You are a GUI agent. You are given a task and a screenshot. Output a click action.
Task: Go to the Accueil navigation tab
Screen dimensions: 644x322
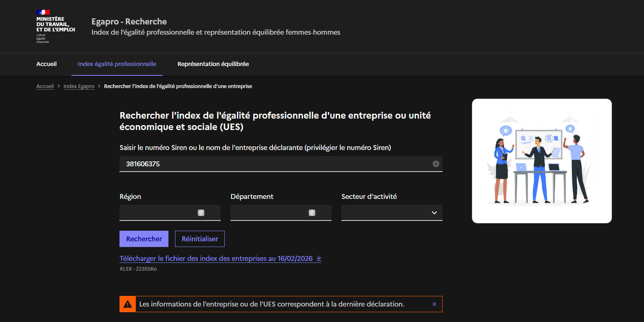[x=46, y=64]
